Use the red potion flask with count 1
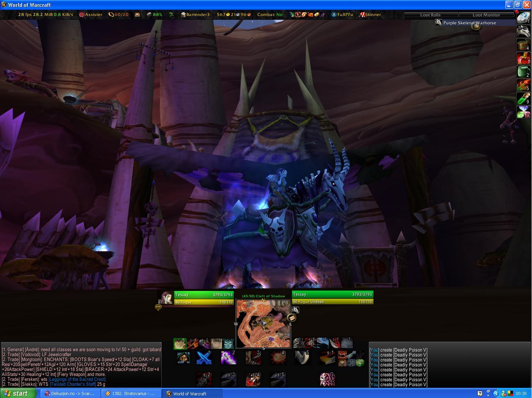The image size is (532, 398). [x=524, y=58]
